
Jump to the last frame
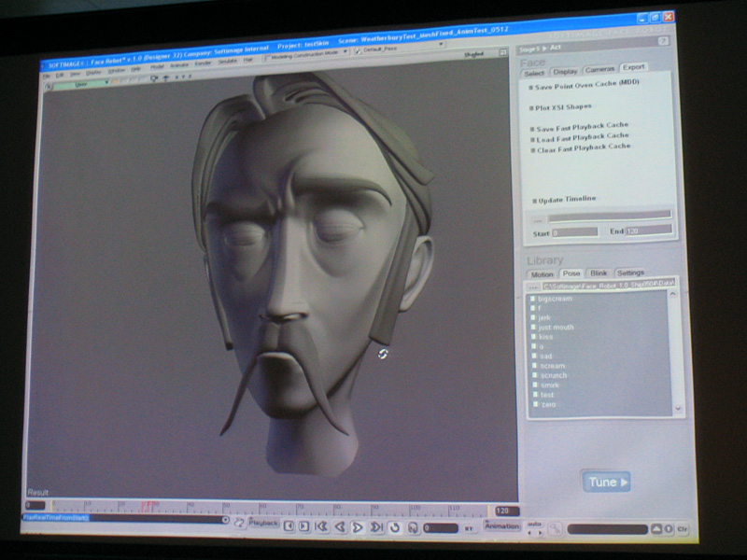376,527
